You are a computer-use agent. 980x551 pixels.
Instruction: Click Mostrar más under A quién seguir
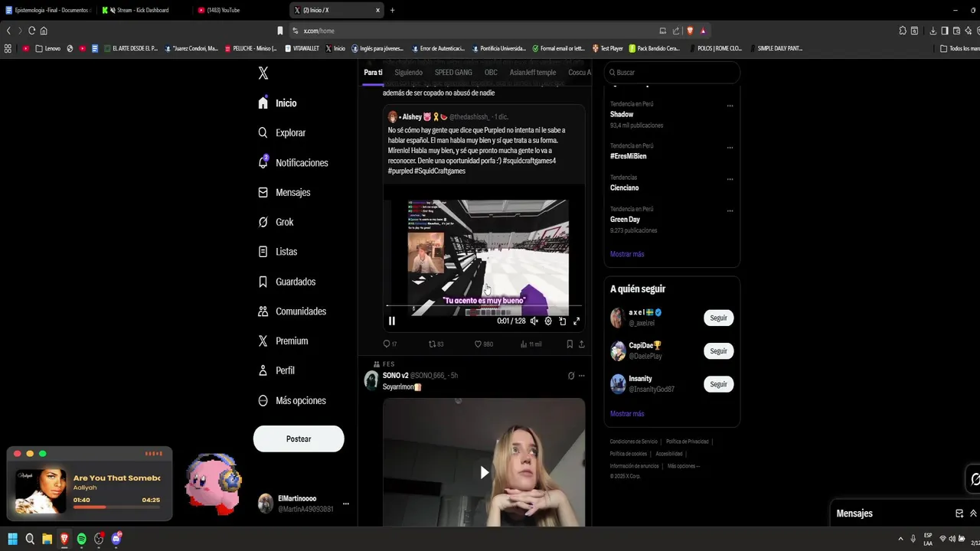point(627,414)
